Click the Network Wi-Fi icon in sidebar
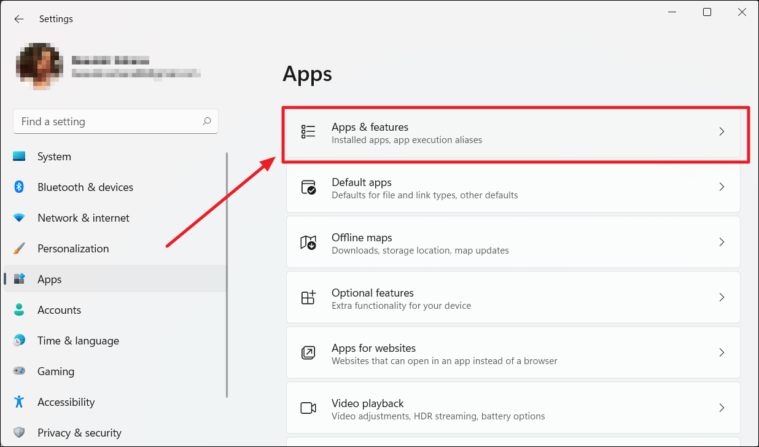The height and width of the screenshot is (447, 759). tap(19, 218)
